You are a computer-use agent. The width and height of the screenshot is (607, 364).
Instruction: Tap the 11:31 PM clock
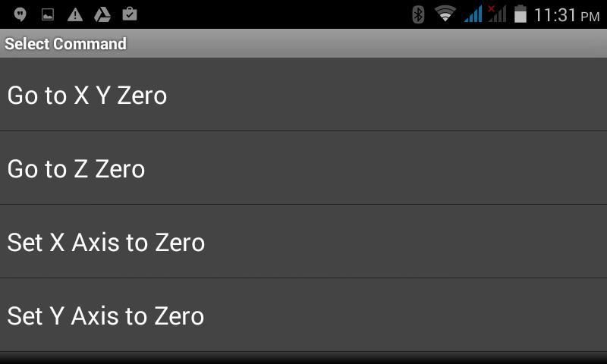[567, 15]
